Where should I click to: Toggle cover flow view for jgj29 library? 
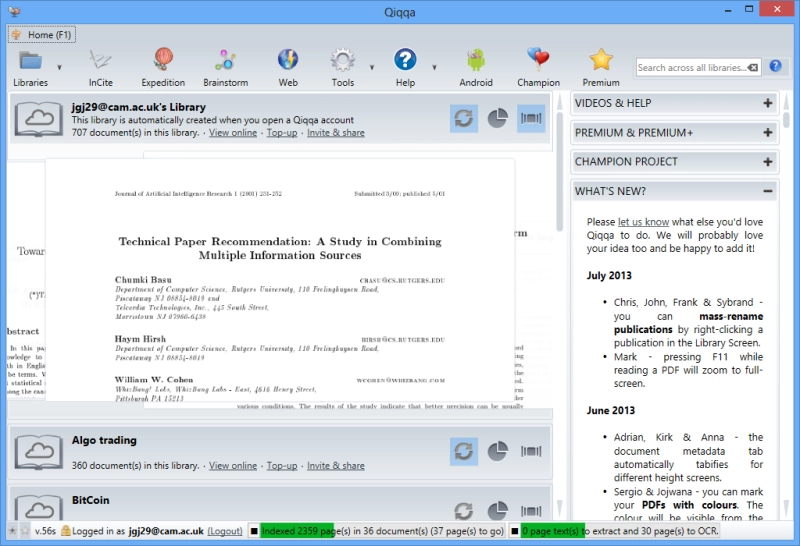pyautogui.click(x=531, y=118)
